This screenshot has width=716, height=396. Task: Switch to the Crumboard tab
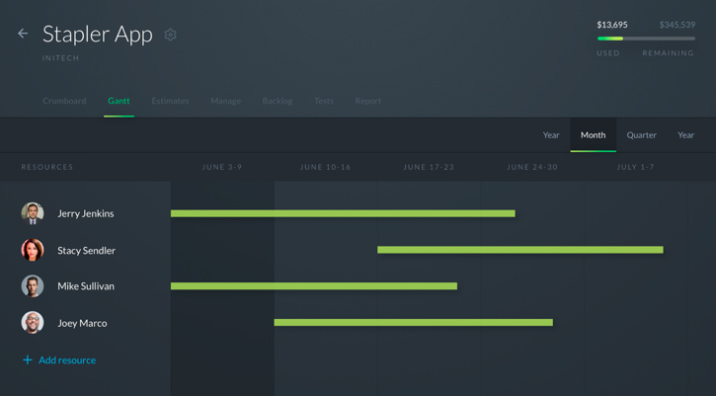click(64, 101)
